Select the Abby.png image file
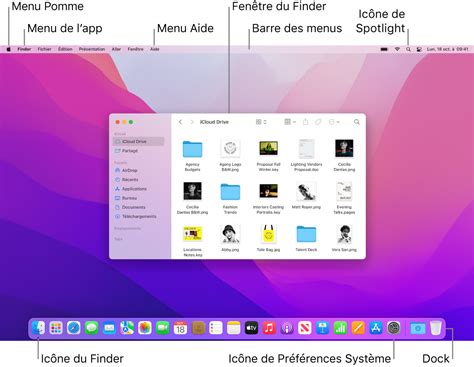Viewport: 474px width, 367px height. point(230,234)
